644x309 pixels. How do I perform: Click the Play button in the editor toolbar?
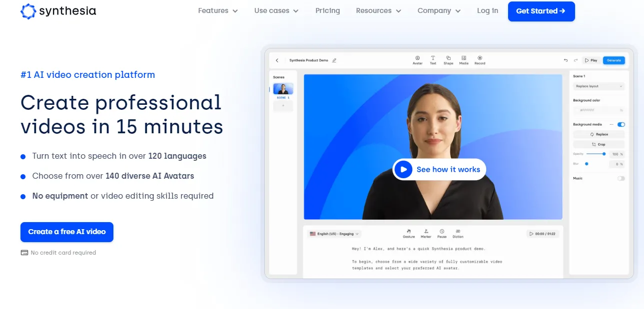click(x=591, y=60)
